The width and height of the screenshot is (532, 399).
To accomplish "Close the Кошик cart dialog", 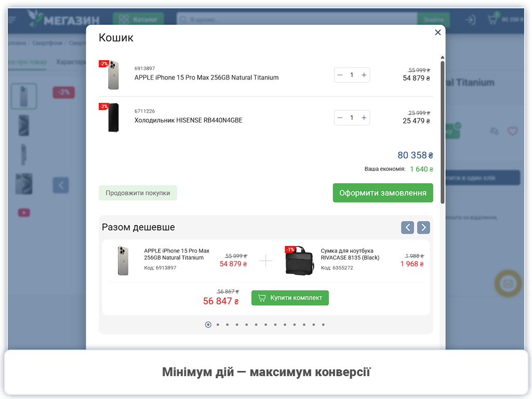I will tap(437, 32).
